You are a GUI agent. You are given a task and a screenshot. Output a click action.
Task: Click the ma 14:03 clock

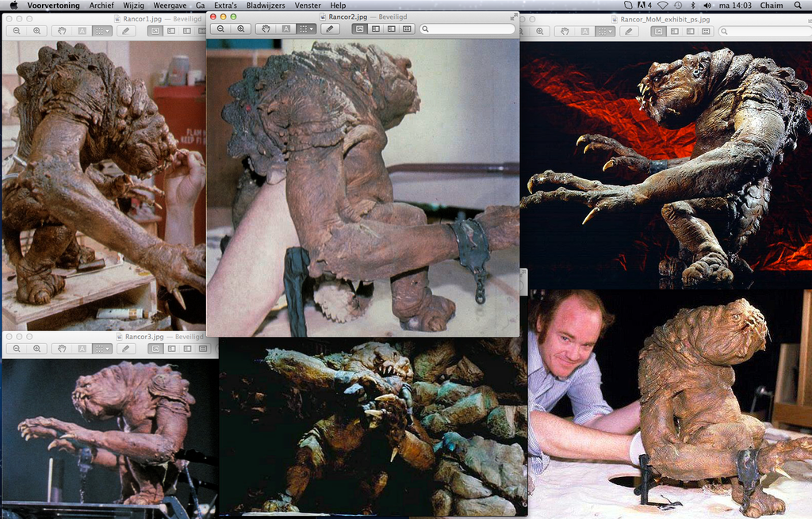(x=735, y=6)
